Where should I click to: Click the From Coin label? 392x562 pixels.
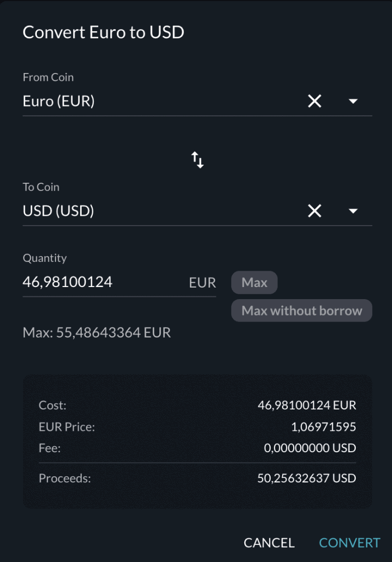(x=48, y=77)
